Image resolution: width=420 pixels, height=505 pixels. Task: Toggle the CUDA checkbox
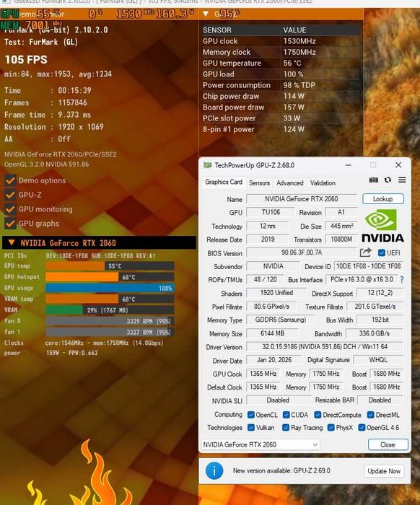coord(286,415)
